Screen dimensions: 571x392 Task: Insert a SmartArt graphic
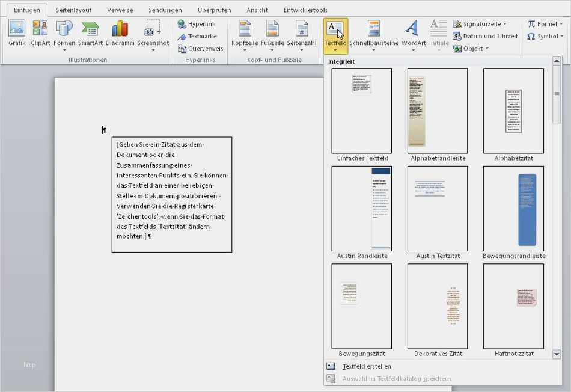click(90, 33)
